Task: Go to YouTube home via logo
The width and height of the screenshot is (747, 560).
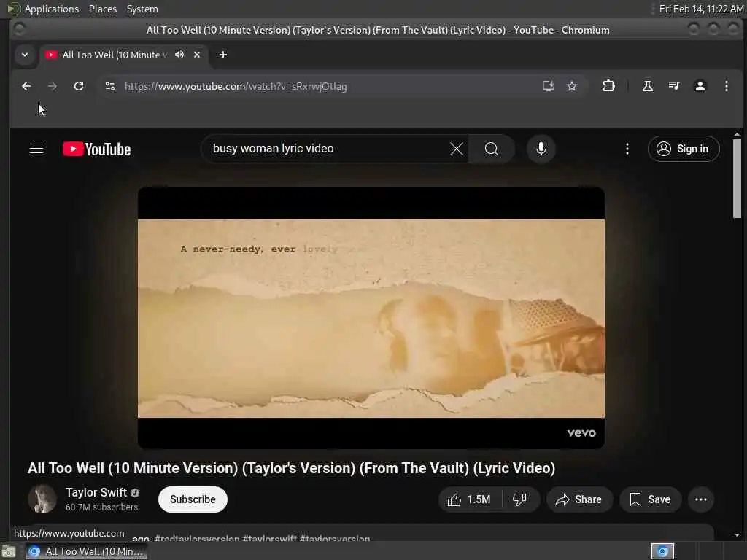Action: [97, 149]
